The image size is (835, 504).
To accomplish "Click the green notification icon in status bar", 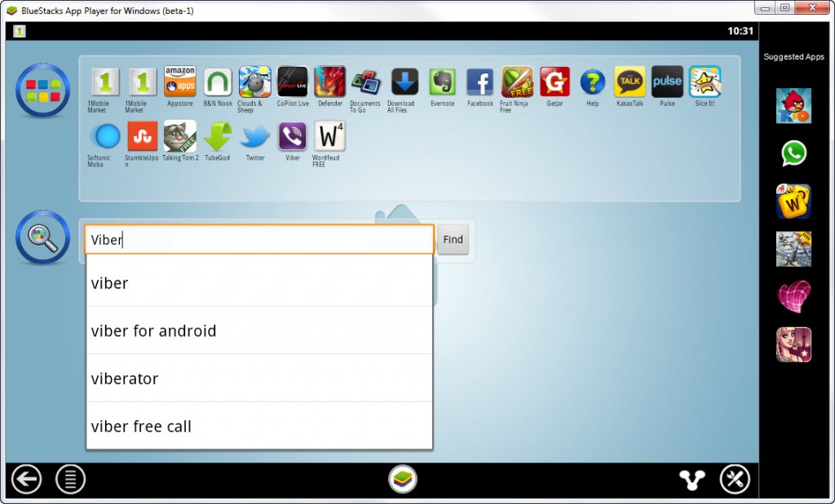I will (20, 32).
